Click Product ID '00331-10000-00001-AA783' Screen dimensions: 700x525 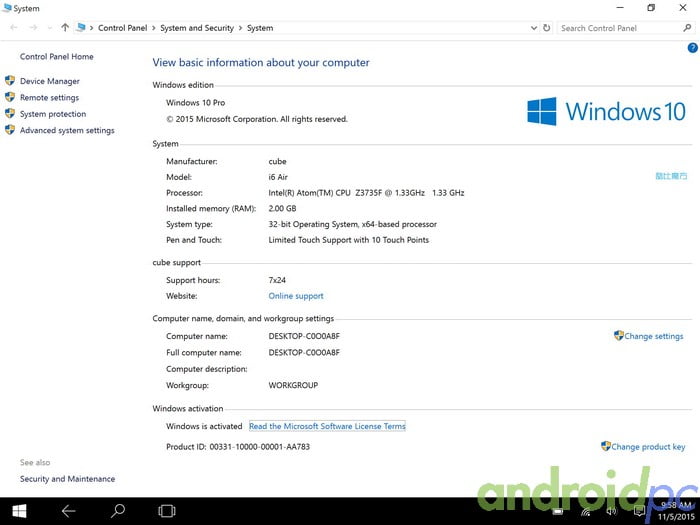(259, 447)
